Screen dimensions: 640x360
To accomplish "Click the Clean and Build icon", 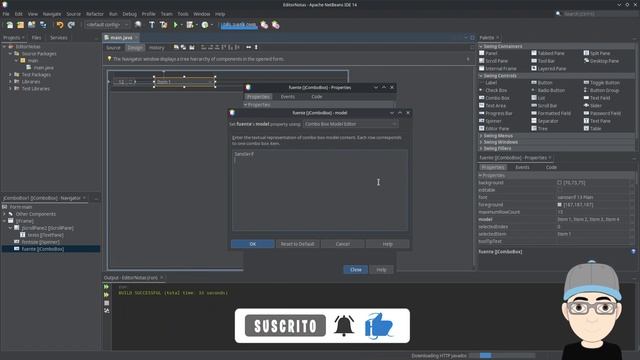I will coord(163,25).
